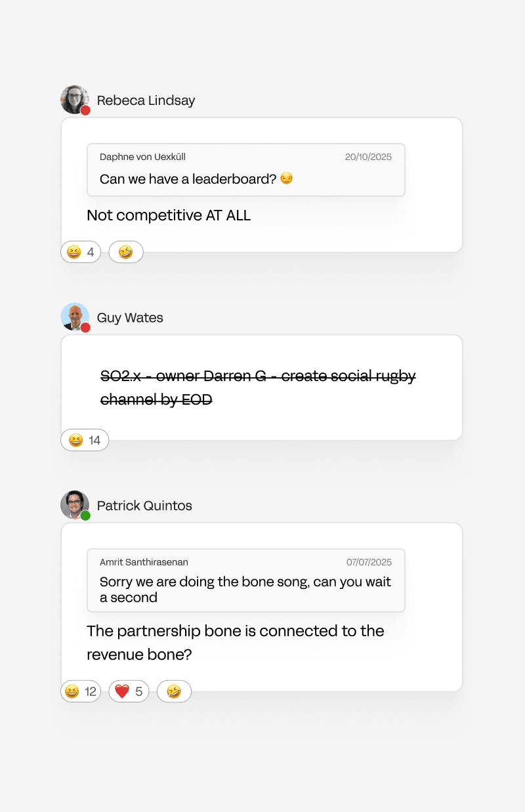The image size is (525, 812).
Task: Open the quoted Daphne von Uexküll message
Action: point(246,170)
